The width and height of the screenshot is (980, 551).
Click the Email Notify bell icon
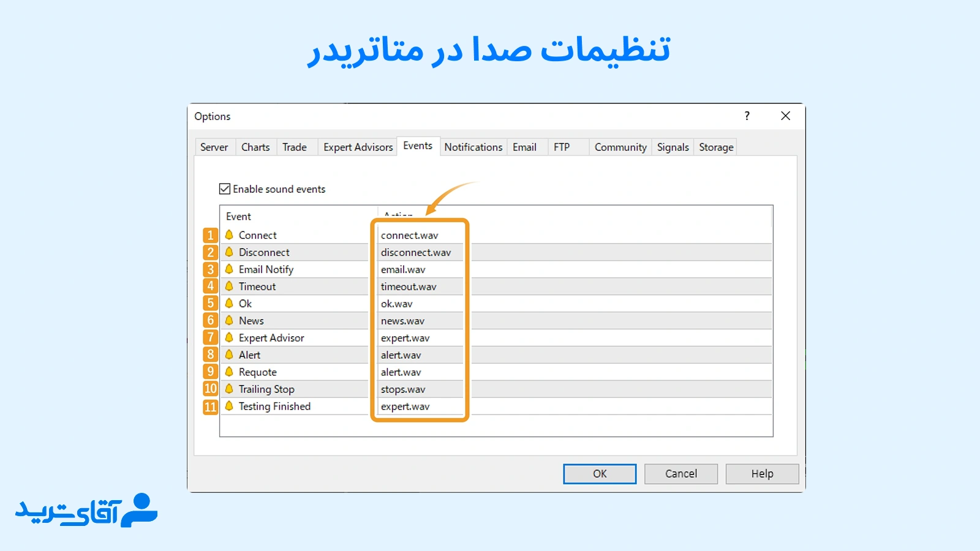[228, 269]
